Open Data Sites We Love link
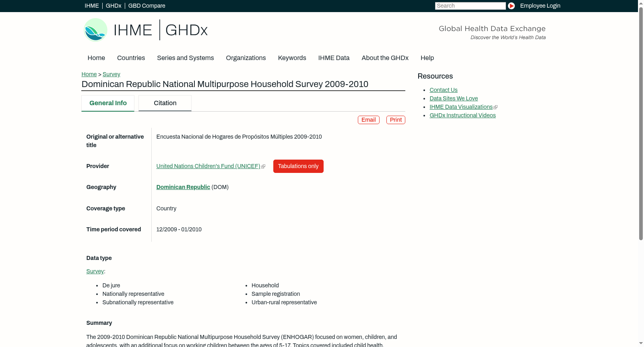Screen dimensions: 644x347 pyautogui.click(x=454, y=98)
